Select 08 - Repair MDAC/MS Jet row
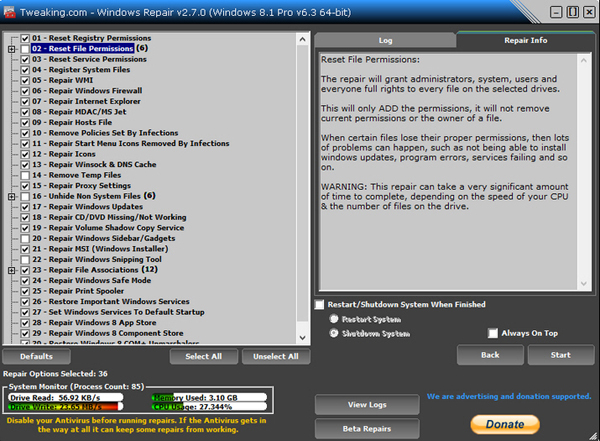 pos(79,112)
